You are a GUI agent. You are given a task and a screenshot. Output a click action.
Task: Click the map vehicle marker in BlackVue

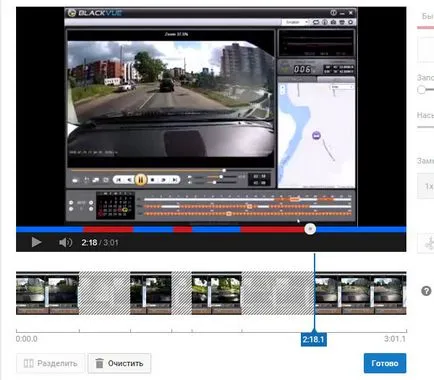(316, 135)
